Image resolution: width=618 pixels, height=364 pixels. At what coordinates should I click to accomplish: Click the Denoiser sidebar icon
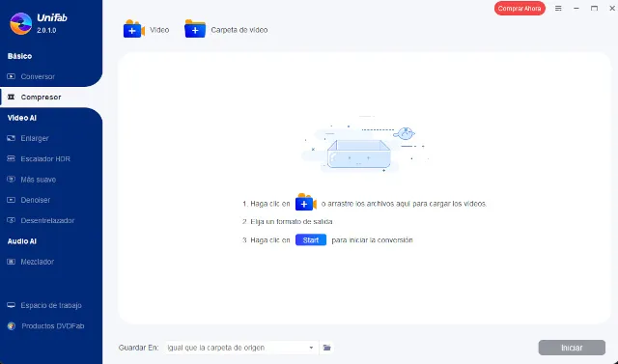[x=11, y=200]
